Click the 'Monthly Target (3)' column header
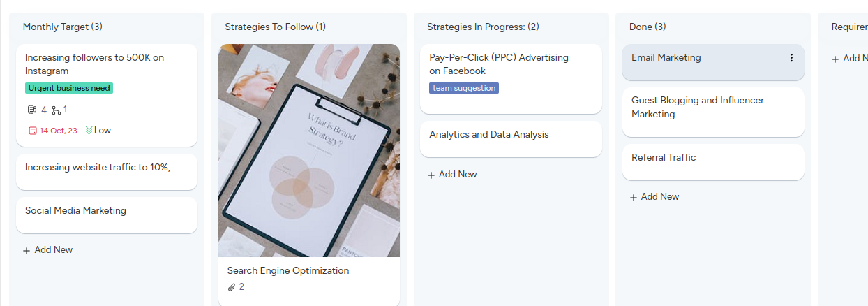The height and width of the screenshot is (306, 868). tap(63, 27)
